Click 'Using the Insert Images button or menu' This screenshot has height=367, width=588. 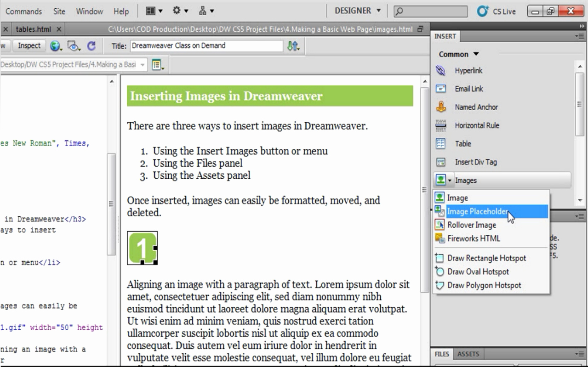pos(240,151)
